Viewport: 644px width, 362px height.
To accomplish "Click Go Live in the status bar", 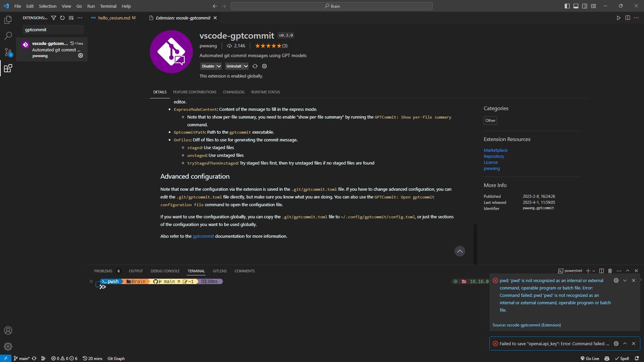I will [590, 358].
